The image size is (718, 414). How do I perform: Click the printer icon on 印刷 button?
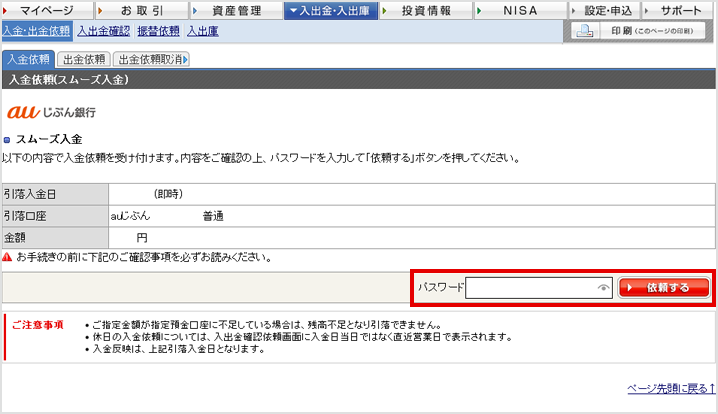tap(588, 32)
